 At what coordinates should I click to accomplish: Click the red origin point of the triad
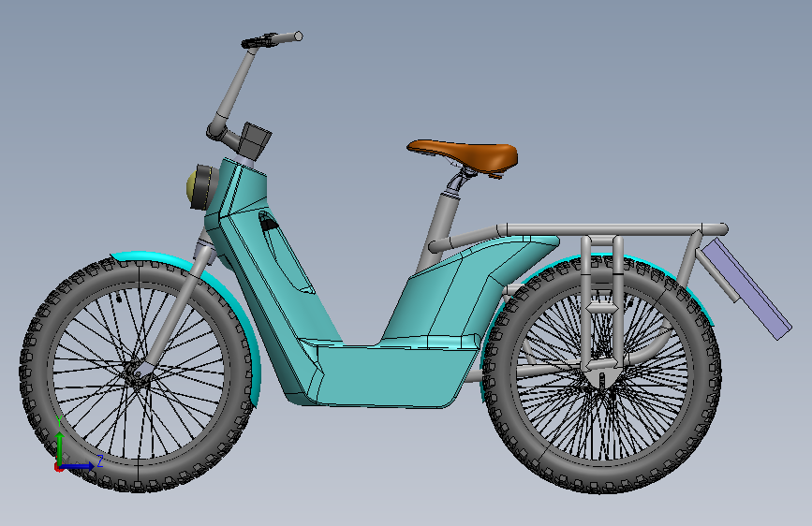click(58, 467)
